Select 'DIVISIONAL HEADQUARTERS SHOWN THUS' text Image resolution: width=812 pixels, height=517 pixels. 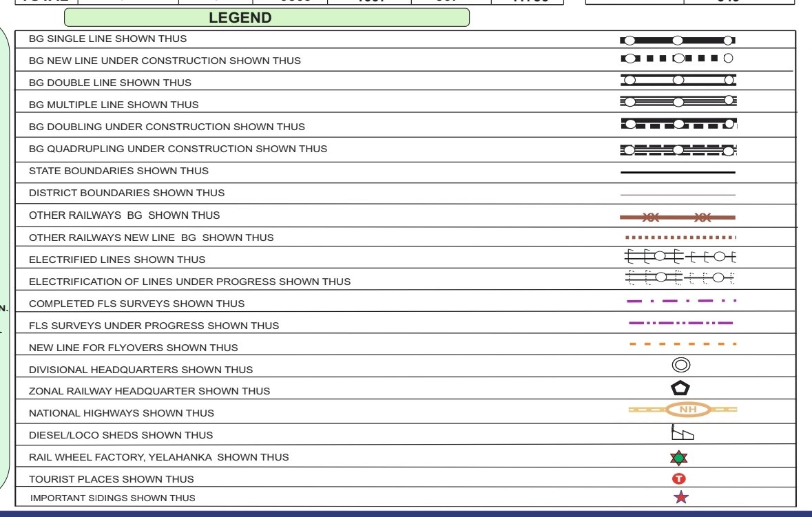pyautogui.click(x=141, y=370)
